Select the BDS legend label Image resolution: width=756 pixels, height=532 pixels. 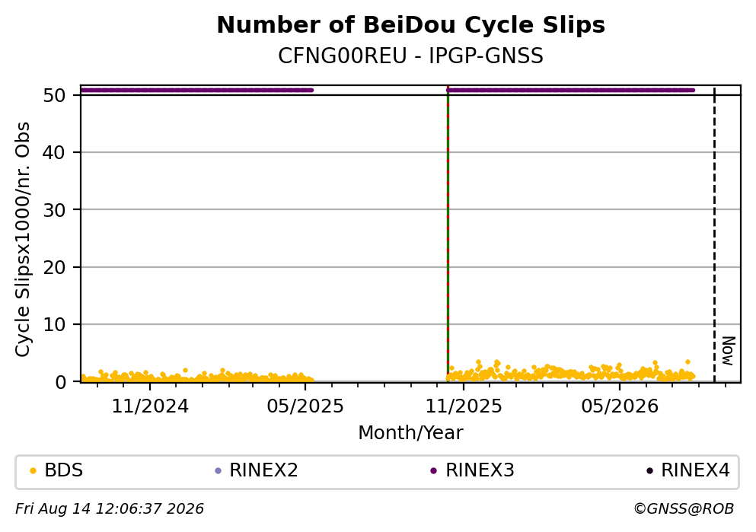pos(64,470)
